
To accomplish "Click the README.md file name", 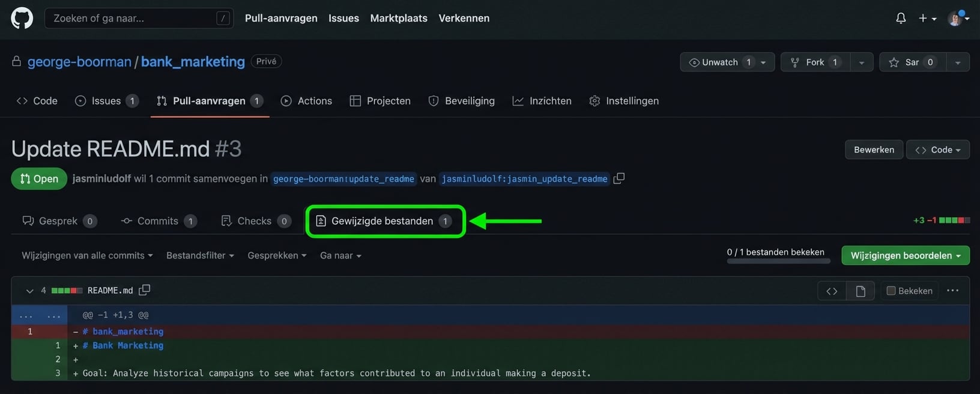I will 110,291.
